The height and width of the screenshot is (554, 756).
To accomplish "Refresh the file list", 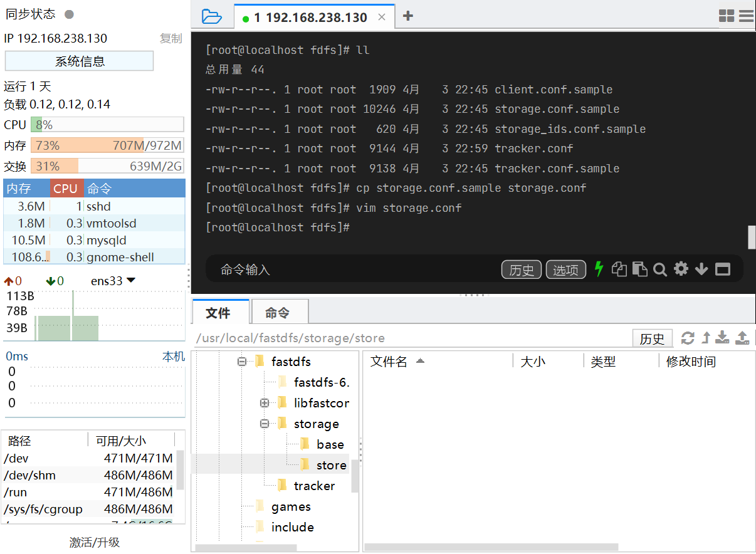I will point(688,338).
